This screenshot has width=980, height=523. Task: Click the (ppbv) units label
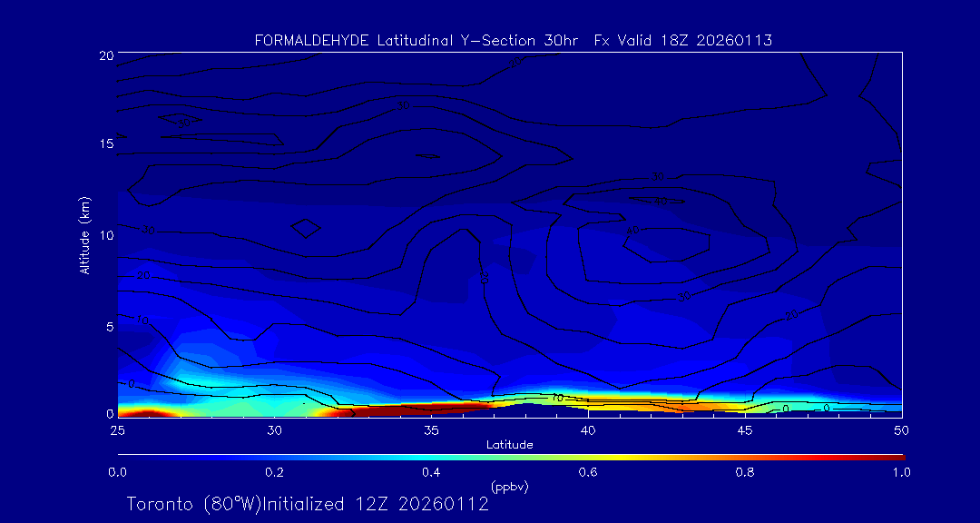(509, 487)
